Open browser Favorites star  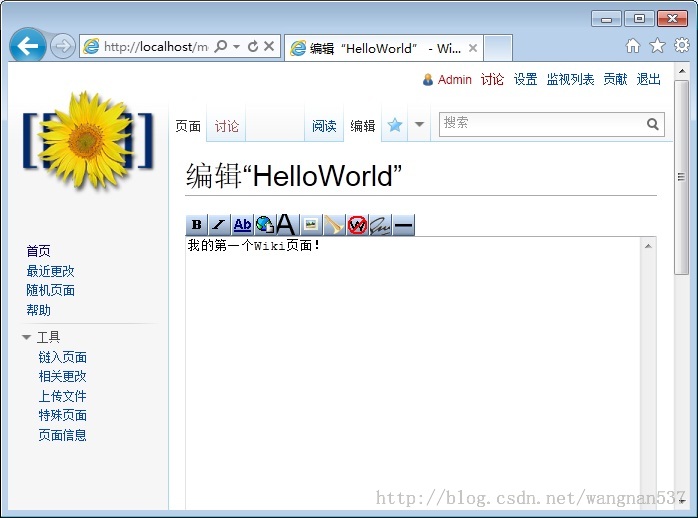(x=657, y=45)
